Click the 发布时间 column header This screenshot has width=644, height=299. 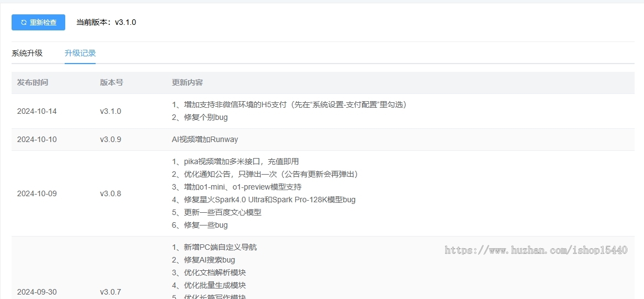[33, 82]
